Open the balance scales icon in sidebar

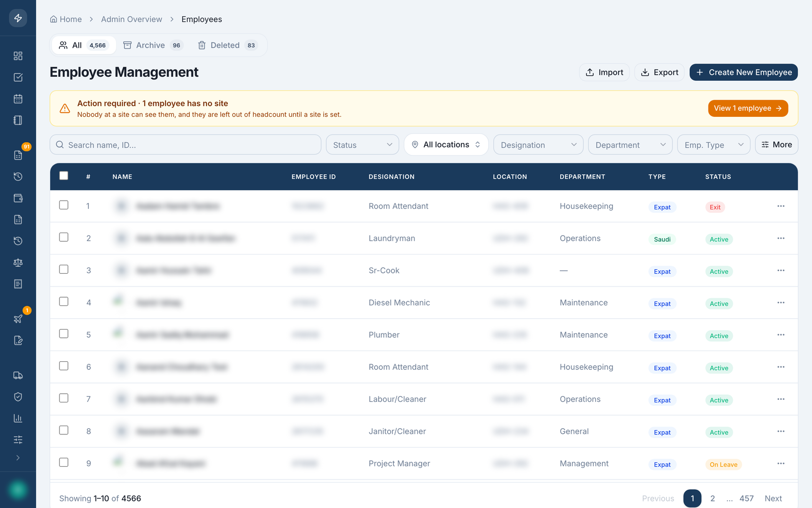coord(18,263)
